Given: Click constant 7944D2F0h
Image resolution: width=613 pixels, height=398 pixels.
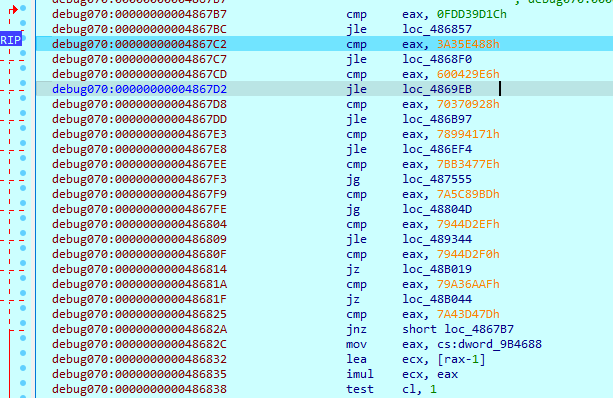Looking at the screenshot, I should (468, 254).
